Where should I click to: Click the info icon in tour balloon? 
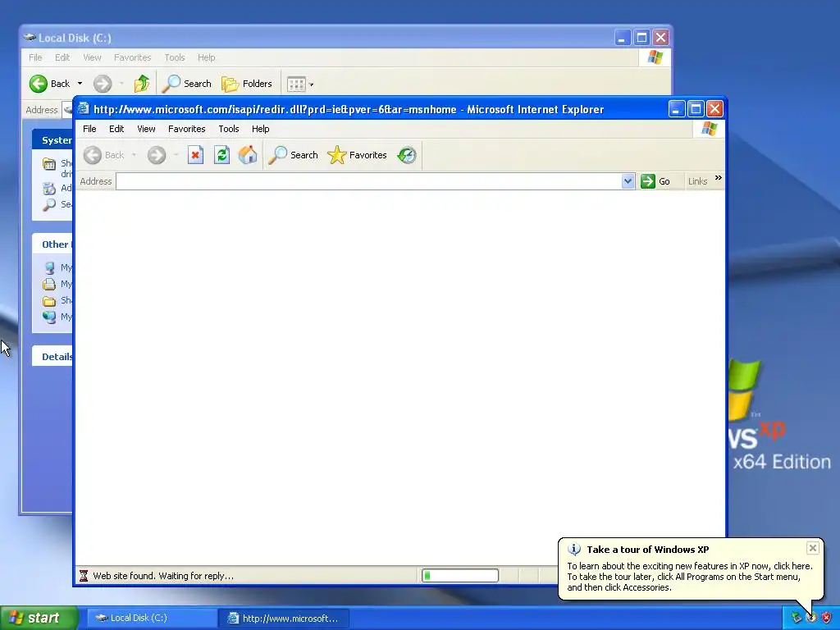[x=573, y=550]
